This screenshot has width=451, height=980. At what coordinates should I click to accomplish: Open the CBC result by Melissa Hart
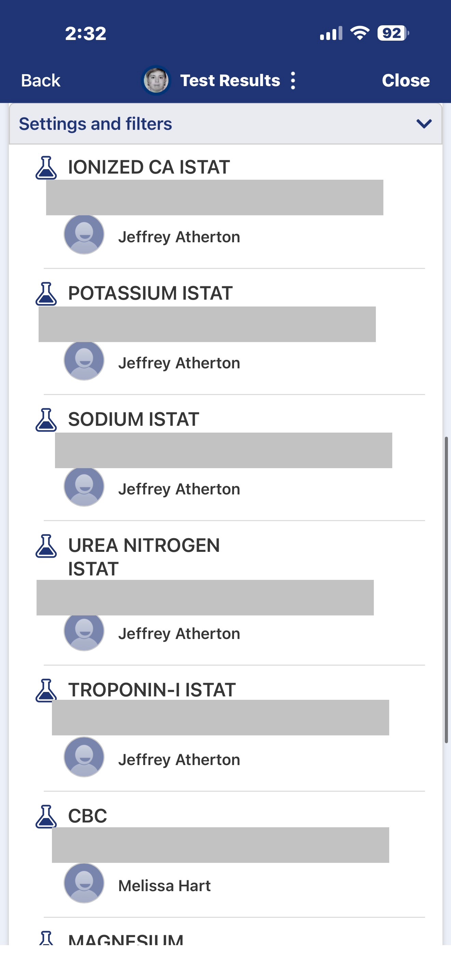click(87, 816)
